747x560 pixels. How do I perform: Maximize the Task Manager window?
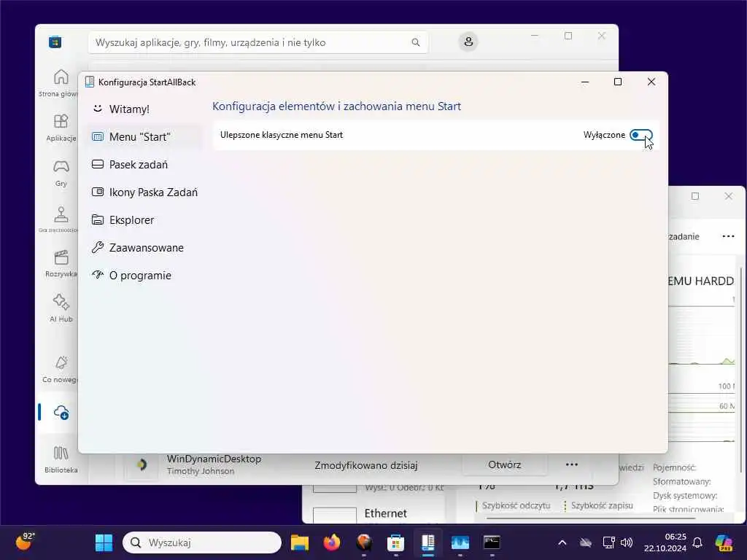[695, 196]
